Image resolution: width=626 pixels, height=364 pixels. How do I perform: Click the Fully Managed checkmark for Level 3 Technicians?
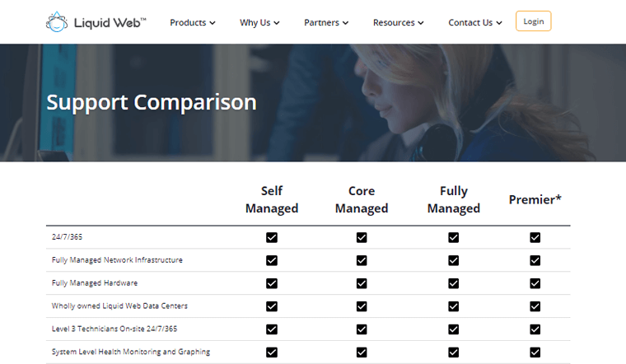pyautogui.click(x=454, y=329)
